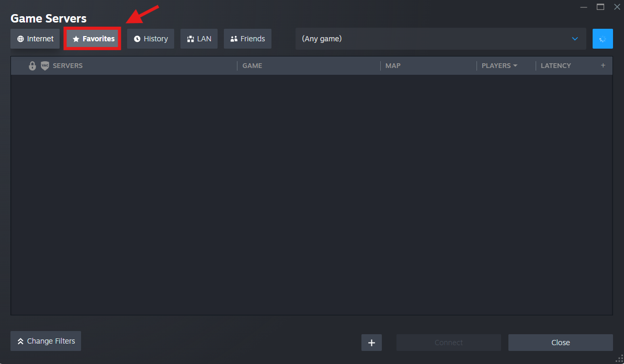Add a server with plus button
The image size is (624, 364).
(x=372, y=343)
